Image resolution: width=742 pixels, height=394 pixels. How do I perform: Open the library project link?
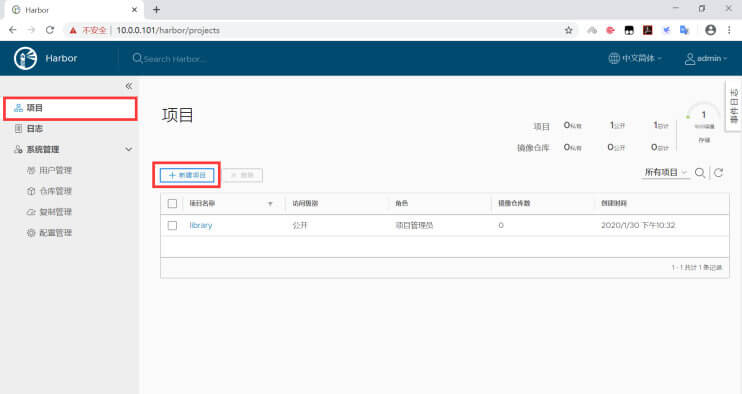[x=201, y=226]
